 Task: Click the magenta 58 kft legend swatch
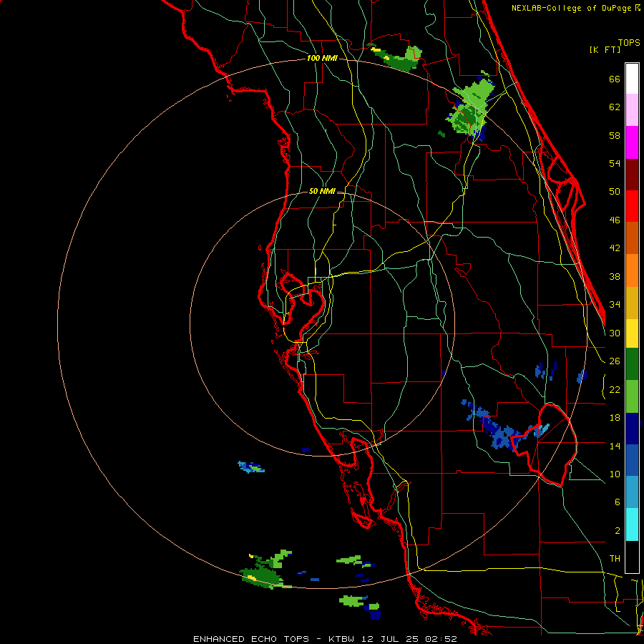click(632, 142)
